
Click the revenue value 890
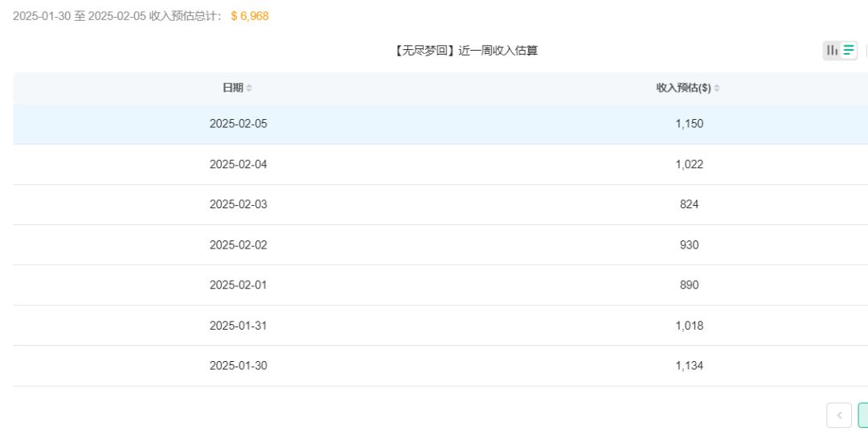pos(690,285)
